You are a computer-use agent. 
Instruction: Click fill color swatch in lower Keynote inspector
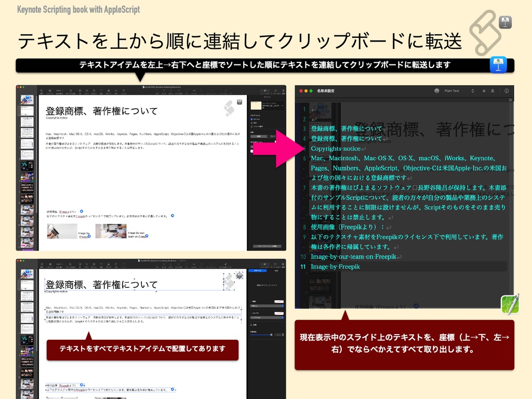coord(279,302)
